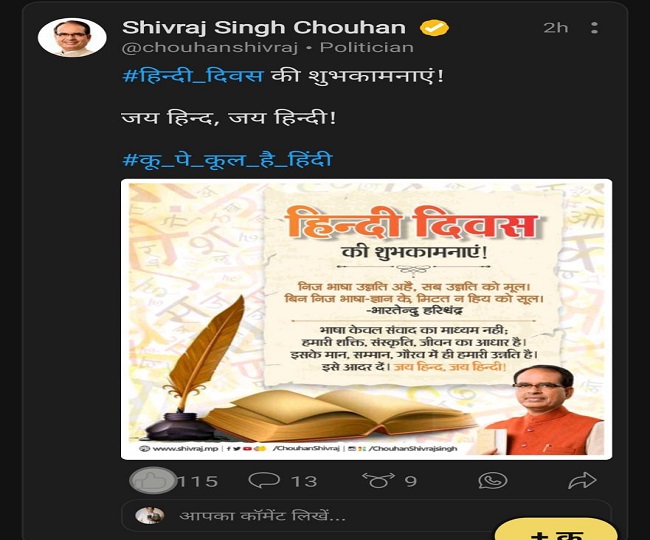Tap the forward share arrow icon
650x540 pixels.
(x=582, y=480)
